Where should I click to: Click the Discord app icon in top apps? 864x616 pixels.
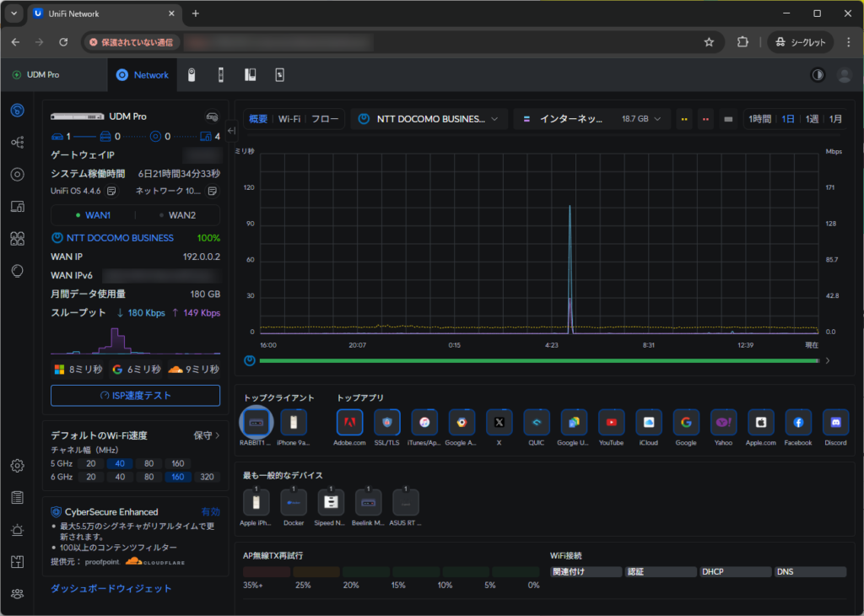click(x=835, y=422)
